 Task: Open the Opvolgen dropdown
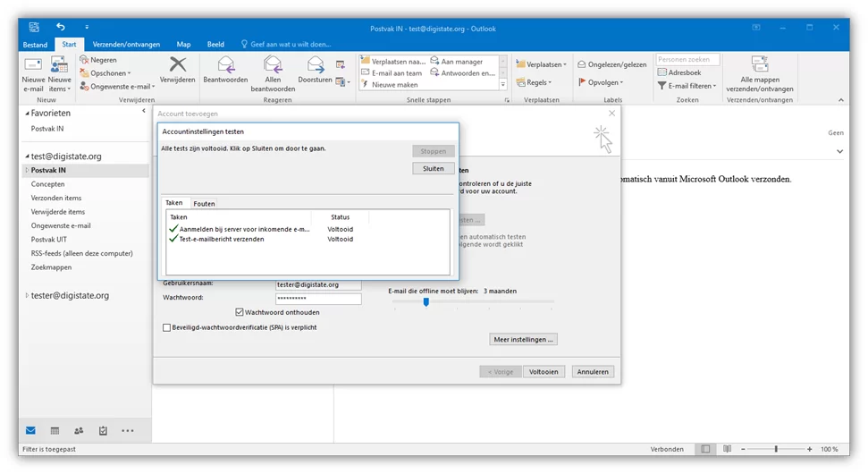(601, 82)
